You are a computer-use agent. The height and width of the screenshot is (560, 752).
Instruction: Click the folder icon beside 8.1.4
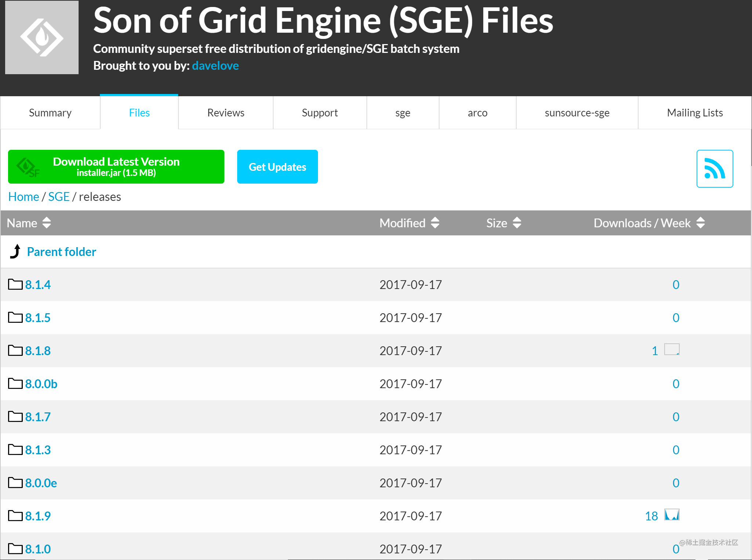14,284
